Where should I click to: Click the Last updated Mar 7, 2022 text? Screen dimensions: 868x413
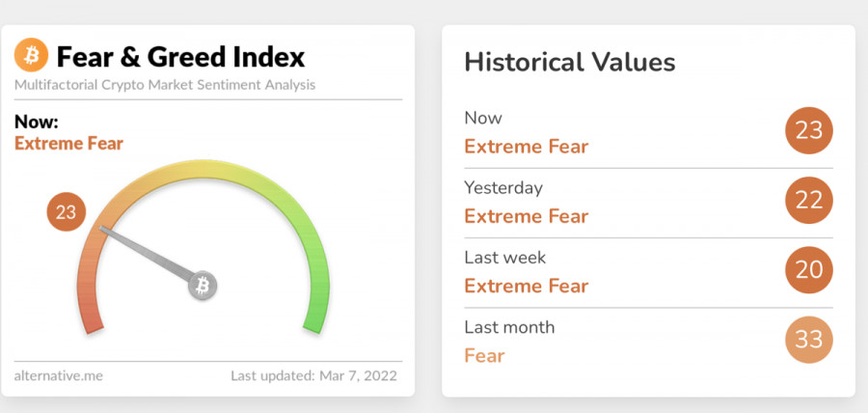(x=313, y=375)
